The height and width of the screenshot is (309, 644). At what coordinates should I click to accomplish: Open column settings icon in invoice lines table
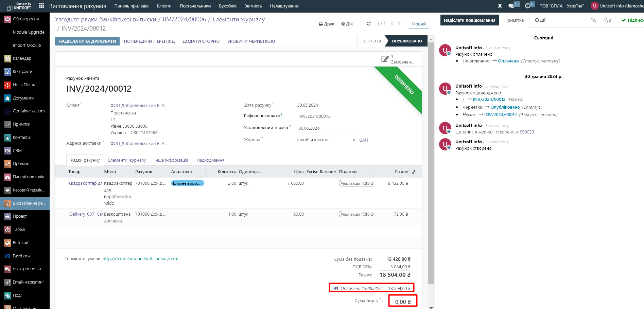[414, 172]
